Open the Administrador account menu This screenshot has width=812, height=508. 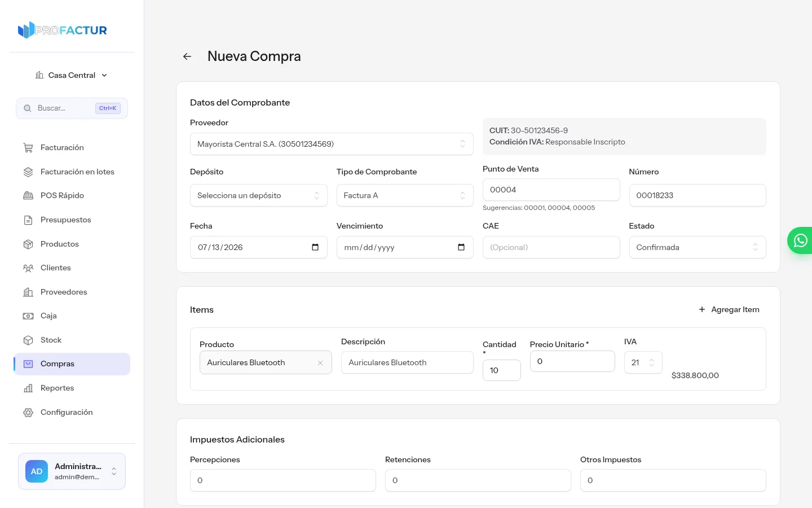click(72, 471)
